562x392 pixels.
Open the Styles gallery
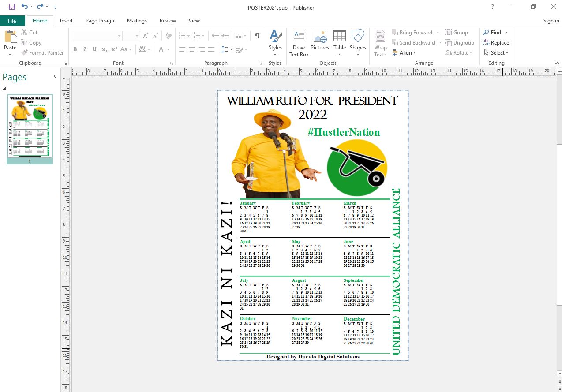(x=275, y=43)
